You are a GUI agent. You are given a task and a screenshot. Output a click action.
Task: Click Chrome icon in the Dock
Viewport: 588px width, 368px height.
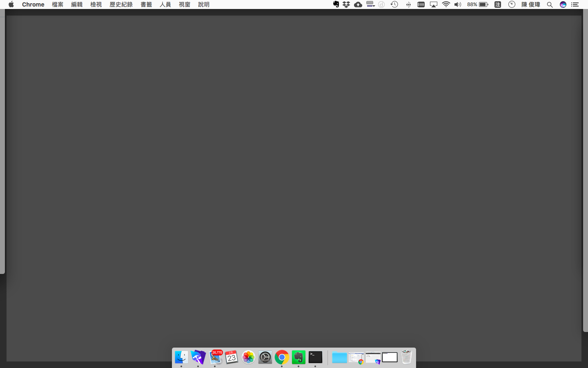pyautogui.click(x=282, y=357)
